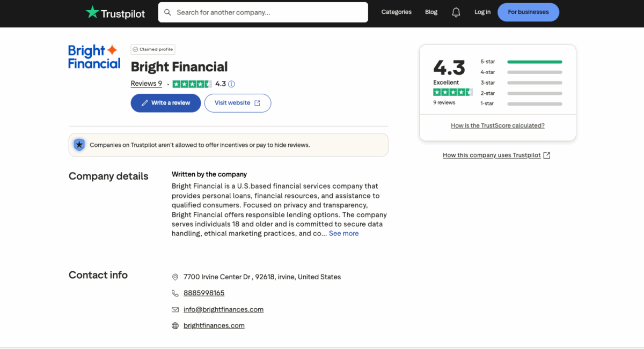Image resolution: width=644 pixels, height=349 pixels.
Task: Expand the description with See more
Action: [343, 233]
